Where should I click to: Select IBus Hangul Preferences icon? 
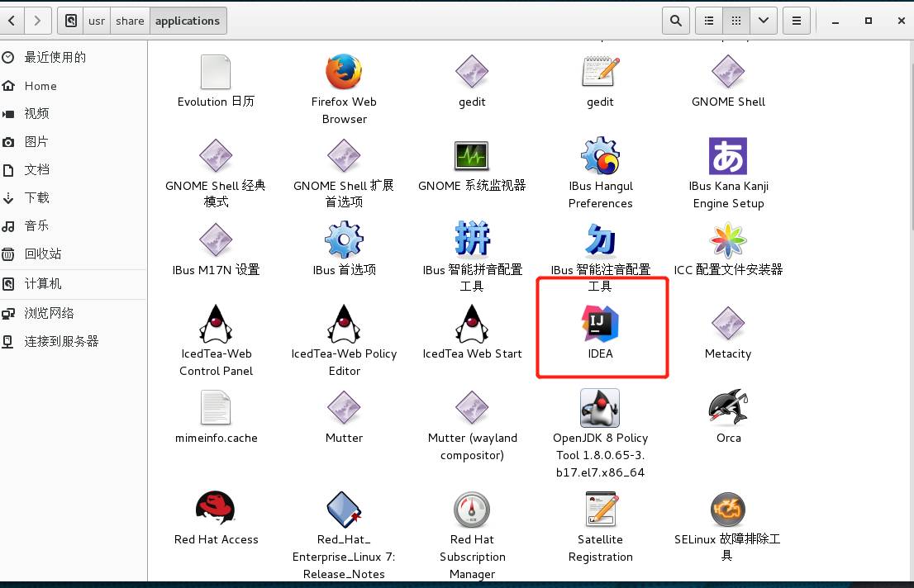(x=601, y=155)
